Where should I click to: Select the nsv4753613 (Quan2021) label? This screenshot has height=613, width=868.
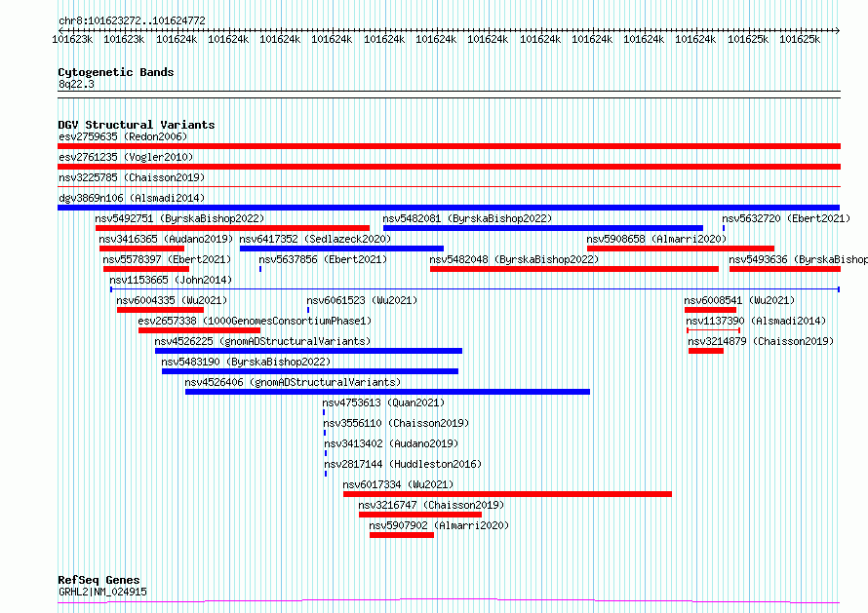[383, 402]
